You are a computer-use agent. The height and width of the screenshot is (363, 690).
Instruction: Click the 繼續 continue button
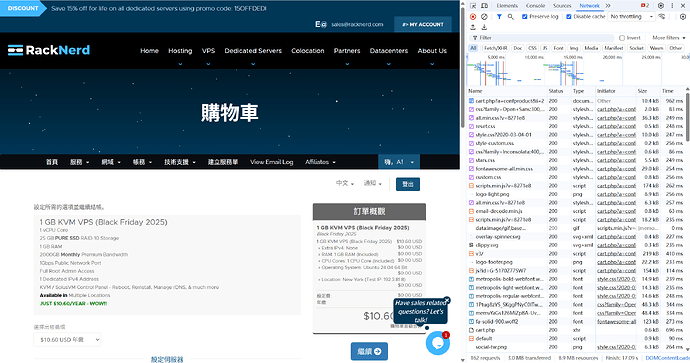click(x=369, y=352)
